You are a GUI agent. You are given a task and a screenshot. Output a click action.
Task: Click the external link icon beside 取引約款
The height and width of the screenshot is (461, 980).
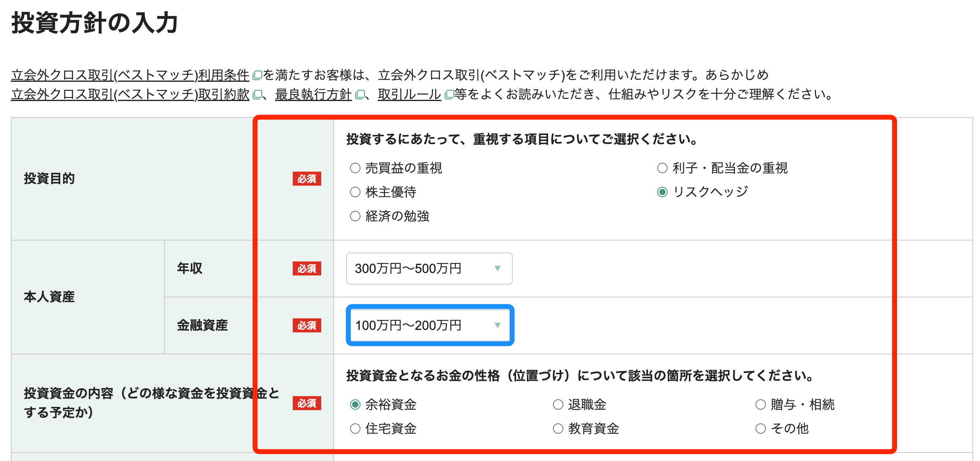[257, 95]
